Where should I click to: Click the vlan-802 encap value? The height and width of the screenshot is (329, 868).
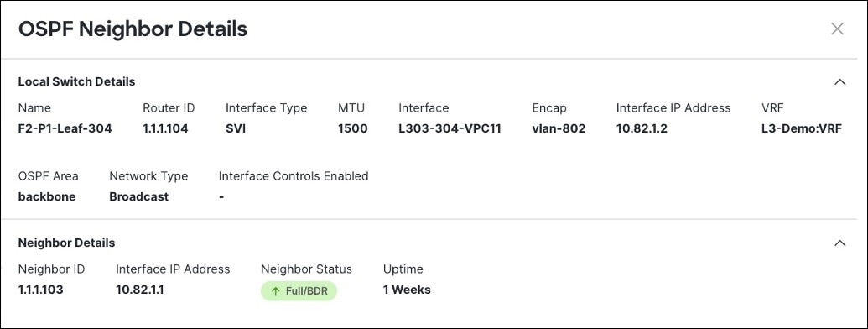(x=559, y=129)
